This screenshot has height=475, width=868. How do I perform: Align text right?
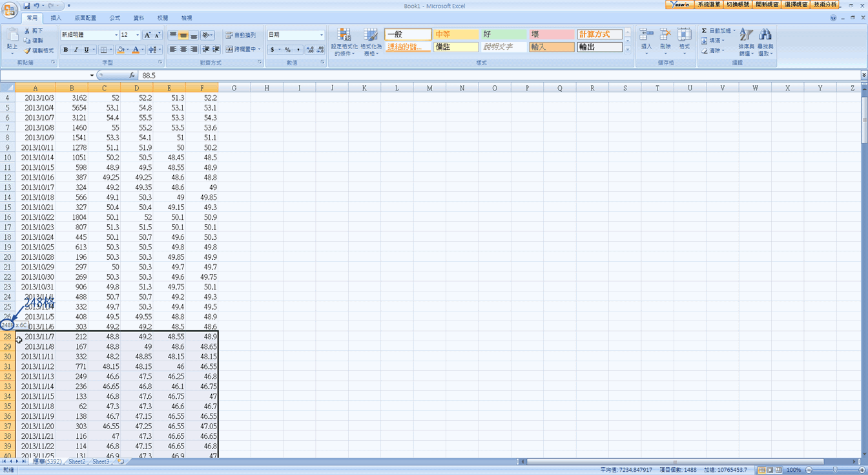pyautogui.click(x=194, y=49)
